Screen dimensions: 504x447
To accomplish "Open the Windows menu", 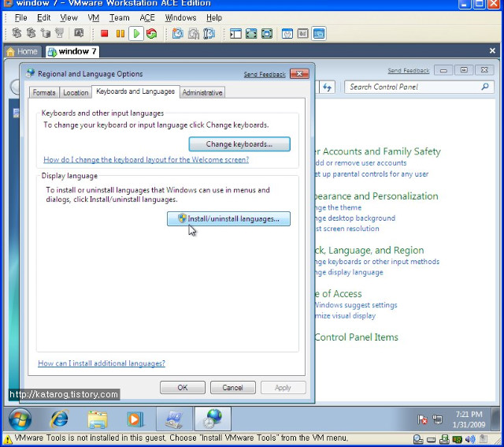I will point(180,17).
